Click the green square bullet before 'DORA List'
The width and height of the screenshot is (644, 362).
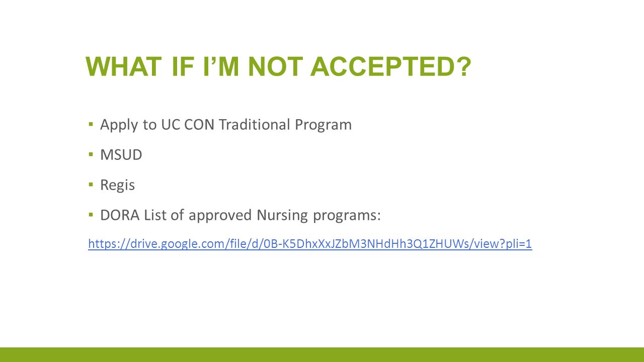click(x=91, y=214)
